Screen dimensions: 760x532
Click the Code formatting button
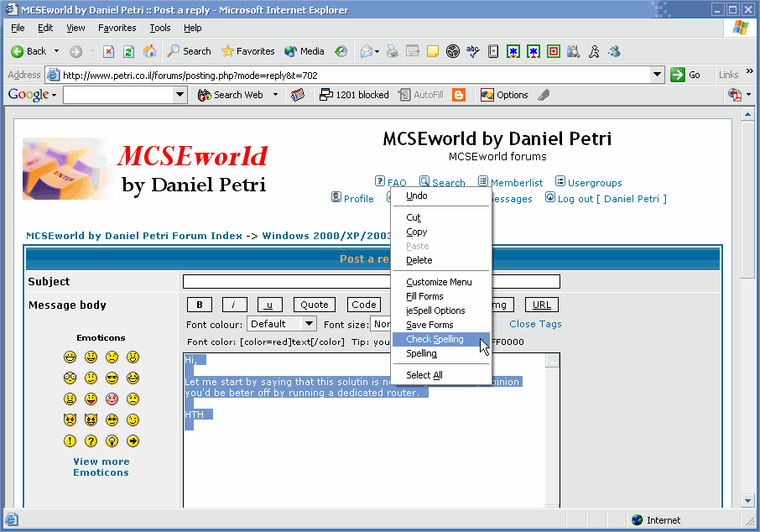pos(363,305)
